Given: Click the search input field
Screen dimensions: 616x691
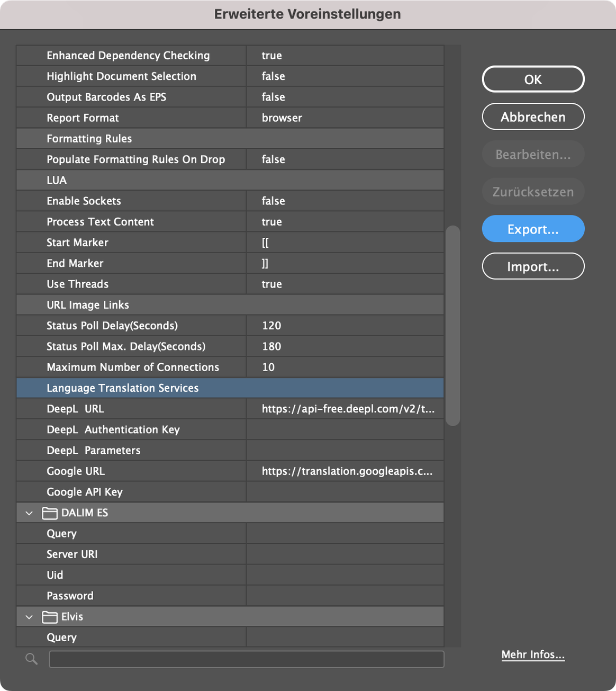Looking at the screenshot, I should click(x=246, y=659).
